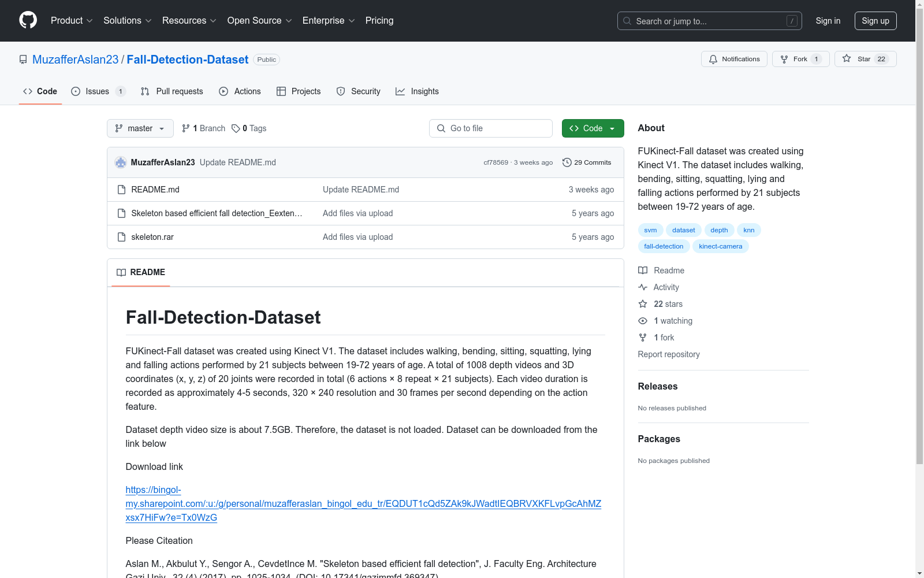
Task: Switch to the Pull requests tab
Action: (172, 91)
